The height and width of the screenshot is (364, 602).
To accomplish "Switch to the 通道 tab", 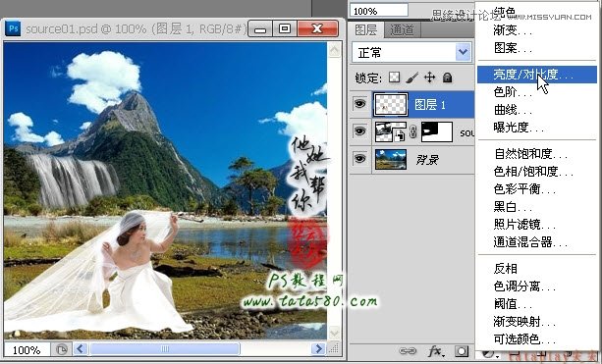I will pos(402,29).
